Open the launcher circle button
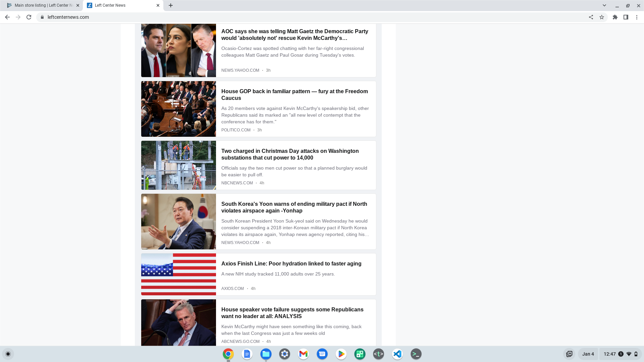This screenshot has height=362, width=644. point(8,354)
